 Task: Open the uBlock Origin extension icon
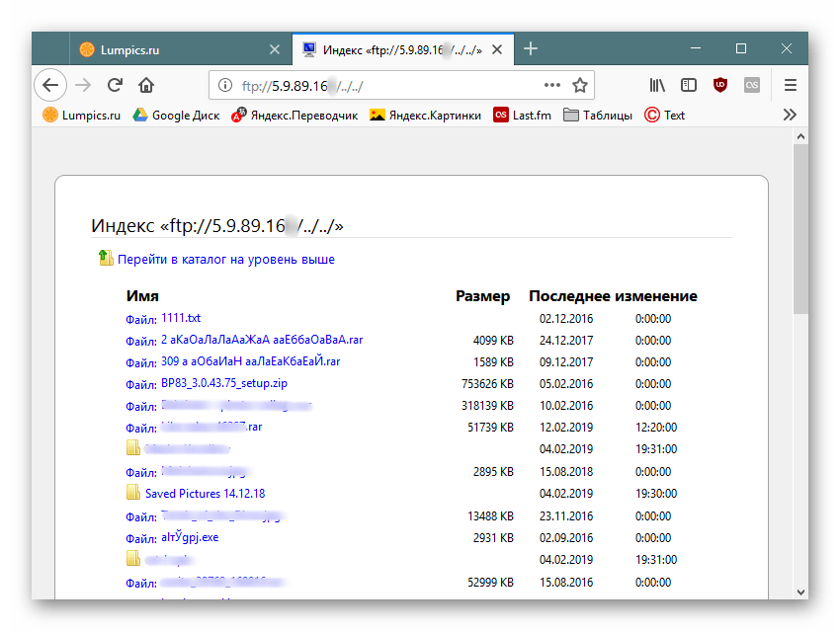[x=720, y=85]
